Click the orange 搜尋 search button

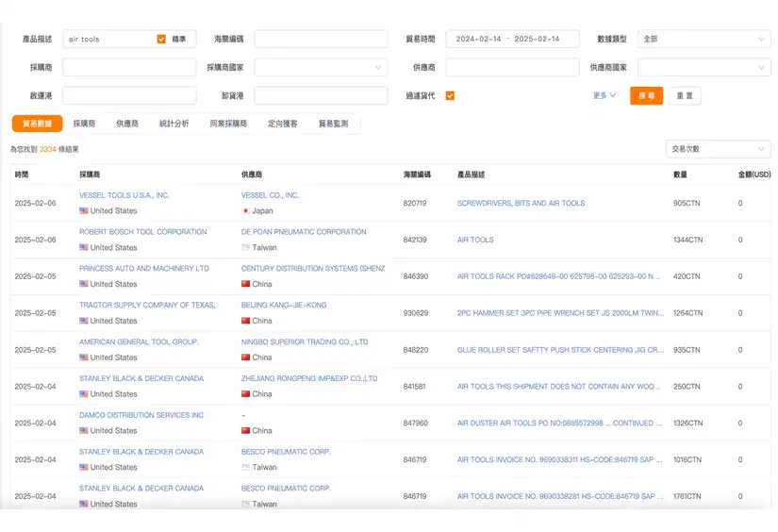(x=647, y=96)
